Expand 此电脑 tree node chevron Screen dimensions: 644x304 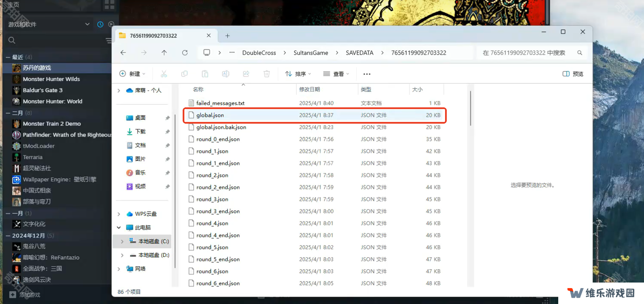(x=119, y=228)
